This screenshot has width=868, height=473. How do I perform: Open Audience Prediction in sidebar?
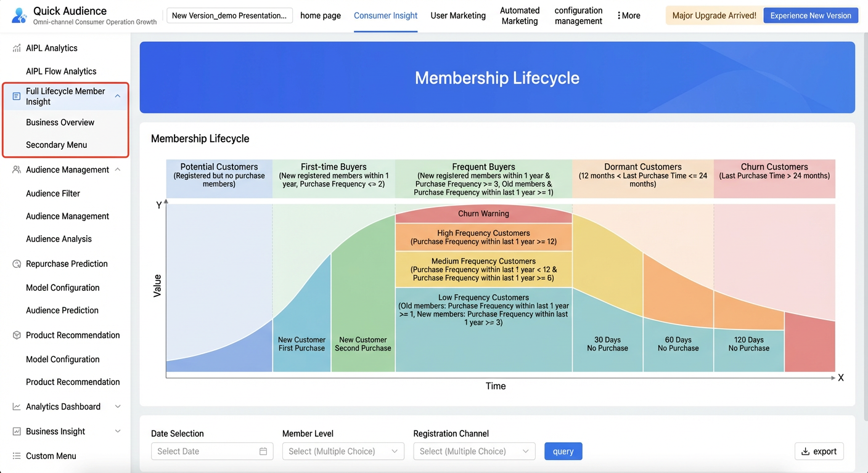(x=62, y=310)
